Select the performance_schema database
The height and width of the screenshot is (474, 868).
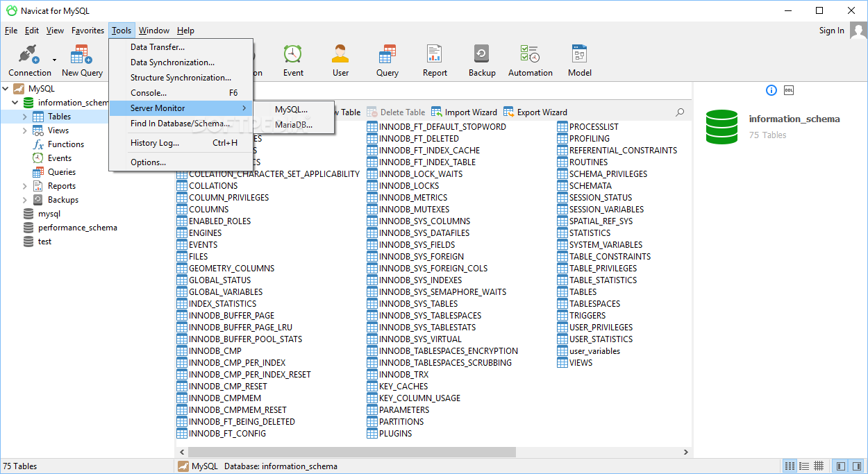tap(77, 228)
